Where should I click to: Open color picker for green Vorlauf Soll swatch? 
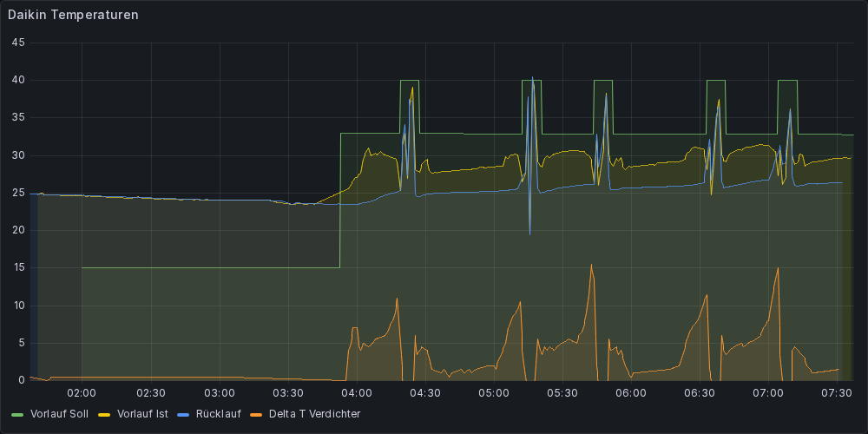click(17, 414)
